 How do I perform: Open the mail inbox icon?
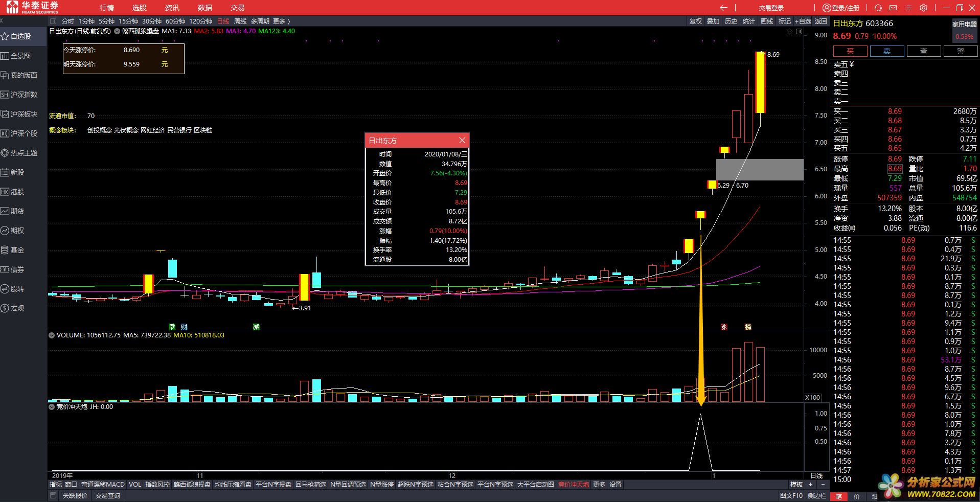pos(893,8)
